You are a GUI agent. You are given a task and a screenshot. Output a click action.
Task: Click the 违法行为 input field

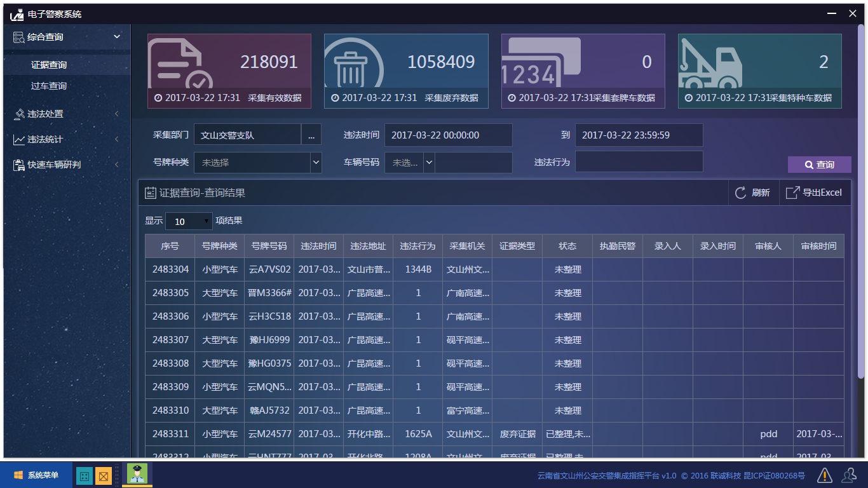pos(639,162)
